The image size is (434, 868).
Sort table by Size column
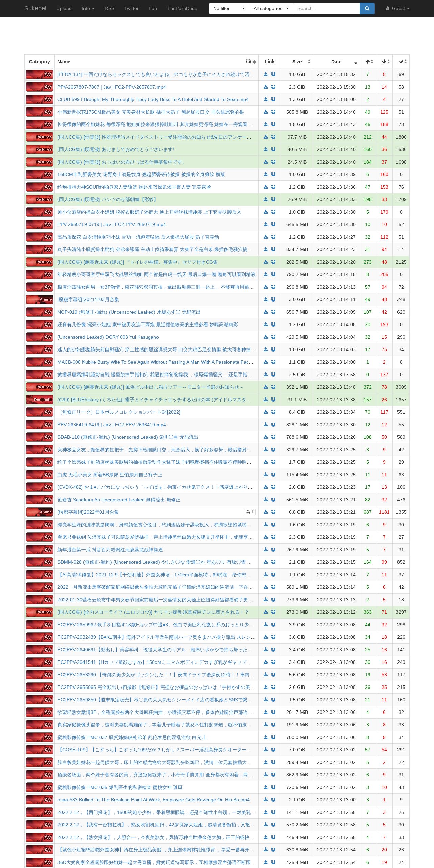click(x=297, y=62)
